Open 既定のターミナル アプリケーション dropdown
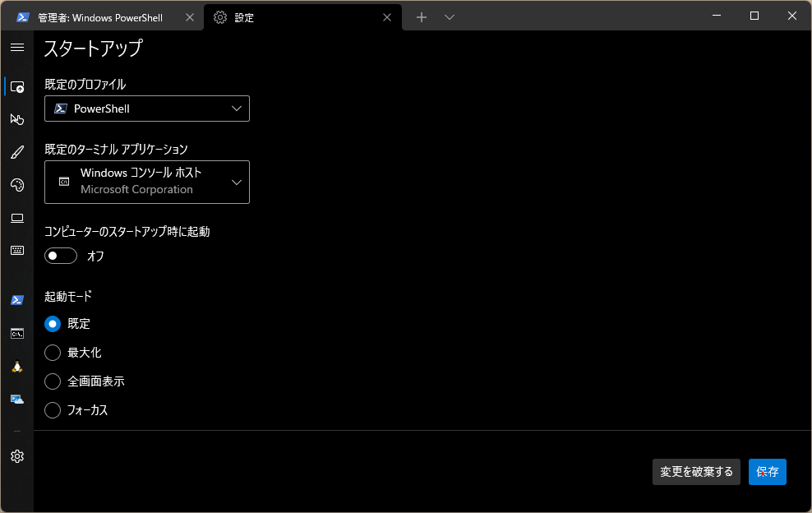 click(x=147, y=182)
